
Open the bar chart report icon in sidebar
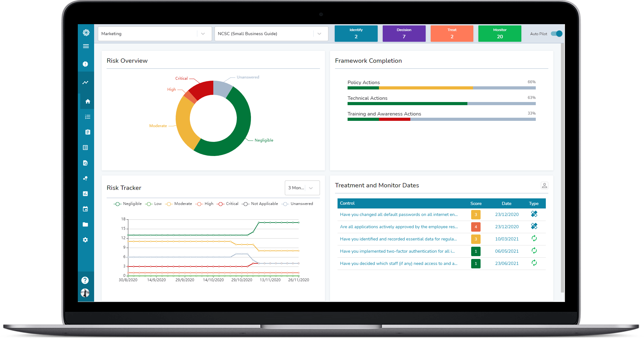[85, 194]
